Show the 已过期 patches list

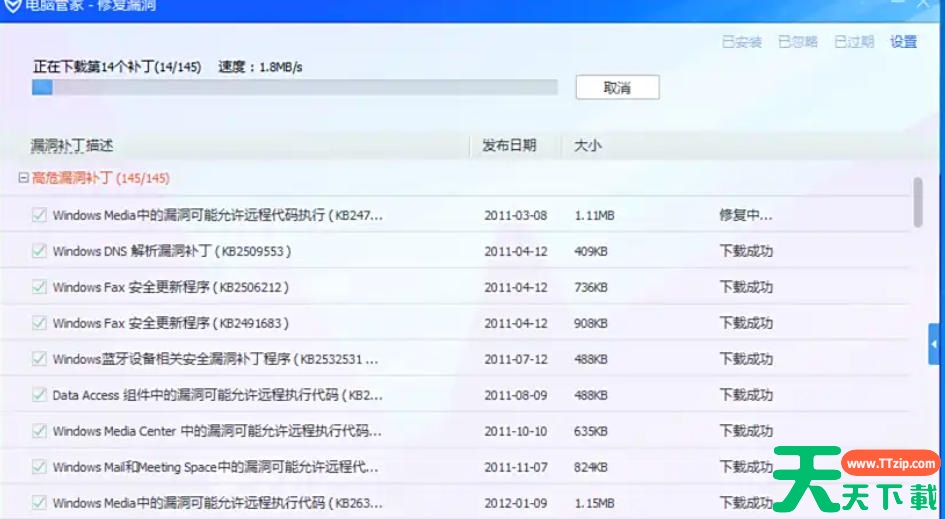pyautogui.click(x=854, y=42)
